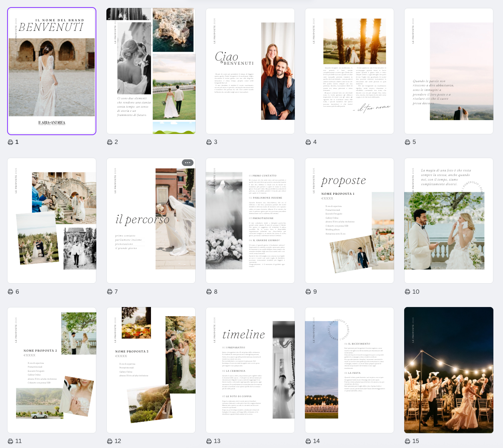
Task: Open the 'il percorso' page thumbnail
Action: coord(151,221)
